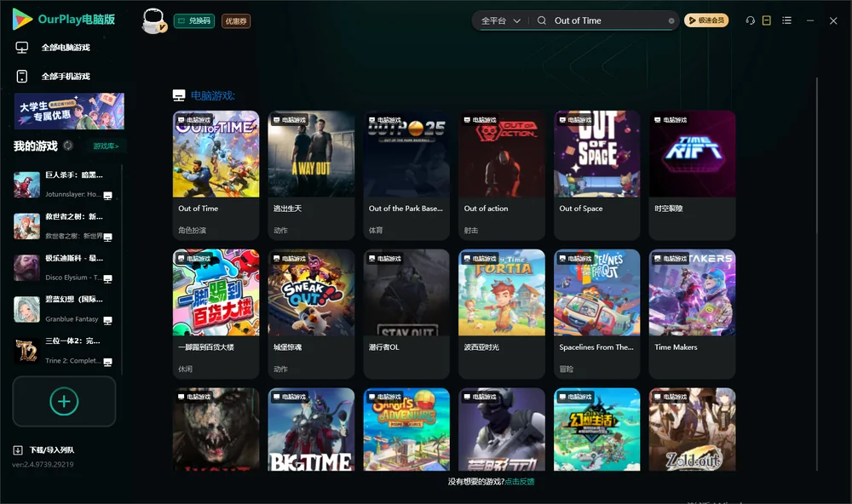Click the phone icon beside 全部手机游戏
The image size is (852, 504).
pos(22,76)
